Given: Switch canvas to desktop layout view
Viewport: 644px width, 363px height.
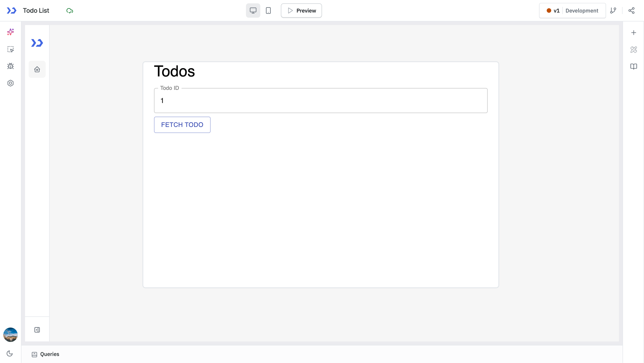Looking at the screenshot, I should coord(253,11).
